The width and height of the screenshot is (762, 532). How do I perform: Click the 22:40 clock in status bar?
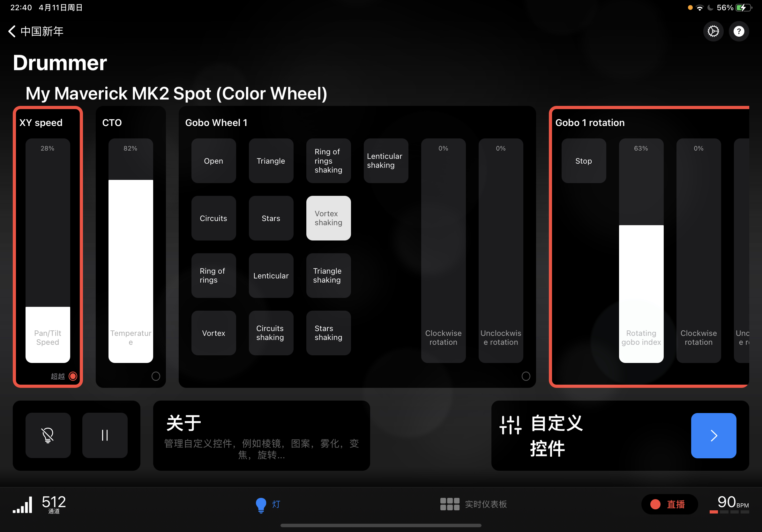21,8
